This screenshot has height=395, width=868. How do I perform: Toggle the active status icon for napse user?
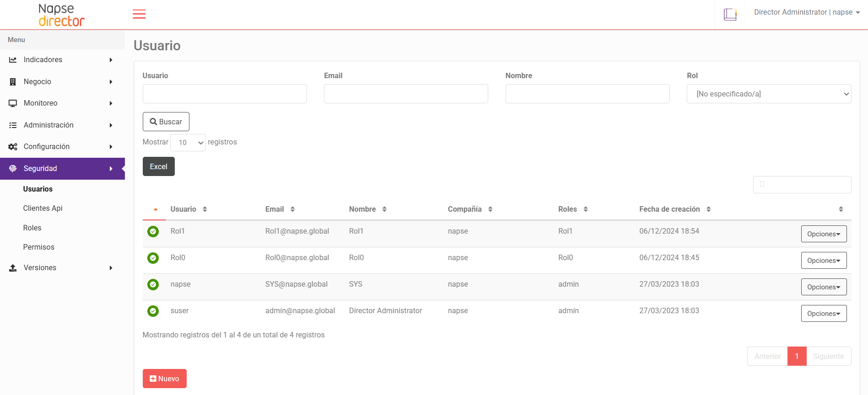(153, 285)
